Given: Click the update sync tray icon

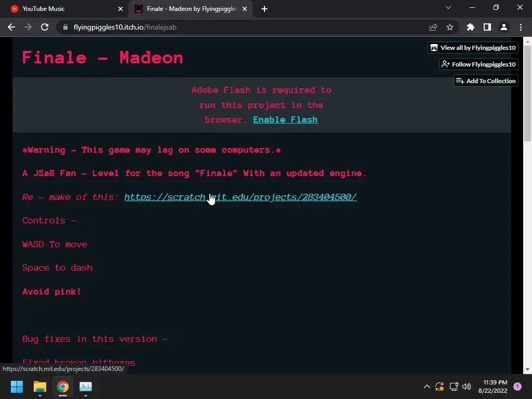Looking at the screenshot, I should pos(440,387).
